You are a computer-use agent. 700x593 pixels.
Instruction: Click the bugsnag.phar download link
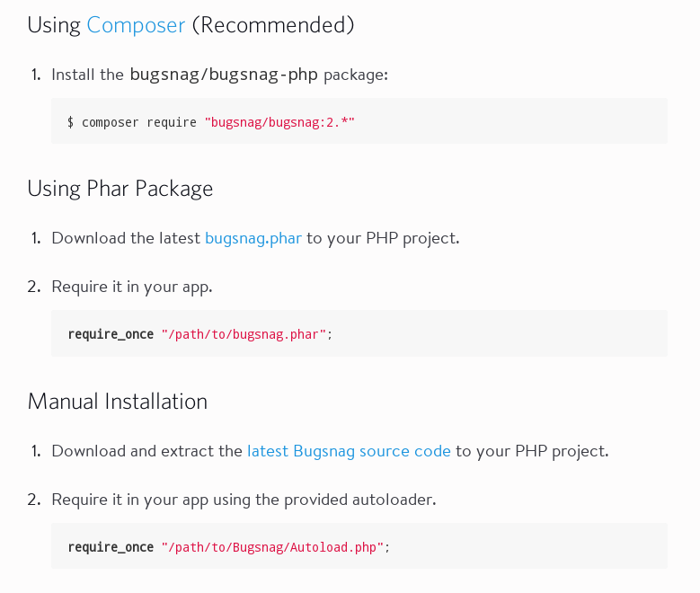(253, 238)
